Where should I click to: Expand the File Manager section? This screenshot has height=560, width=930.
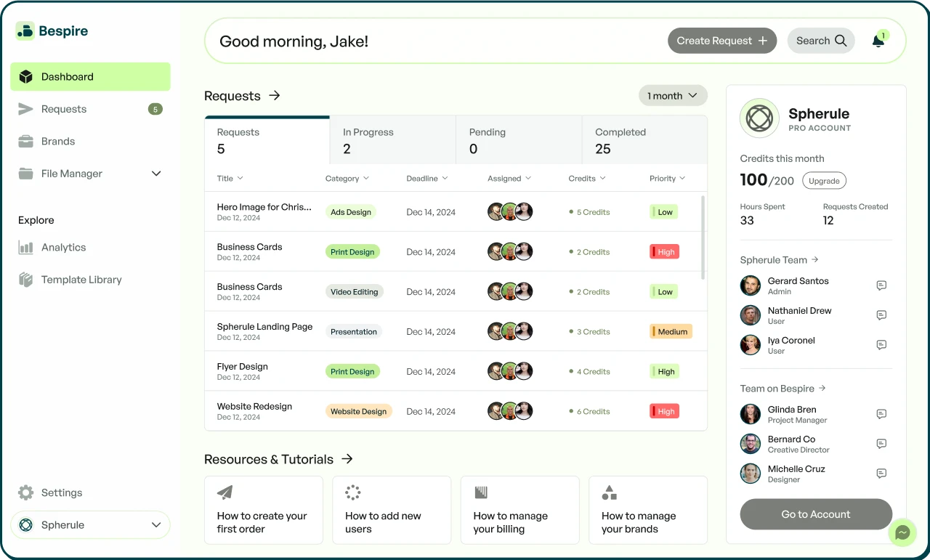point(155,174)
